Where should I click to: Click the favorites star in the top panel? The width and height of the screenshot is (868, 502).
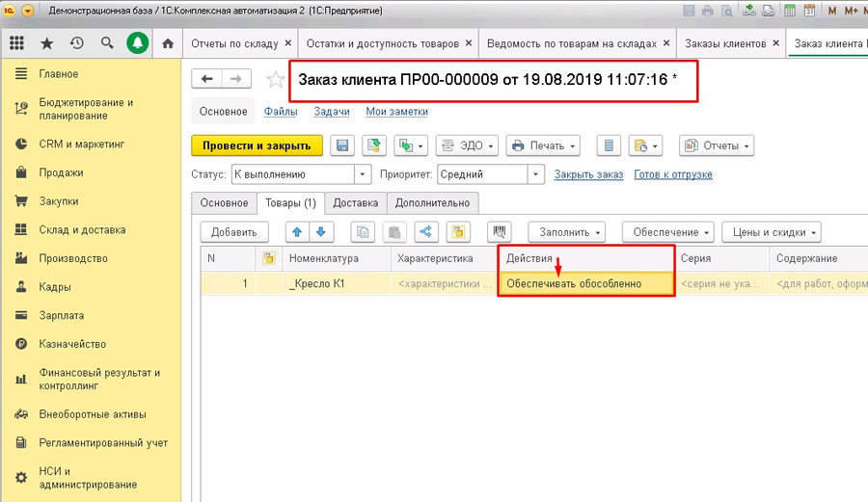tap(47, 43)
